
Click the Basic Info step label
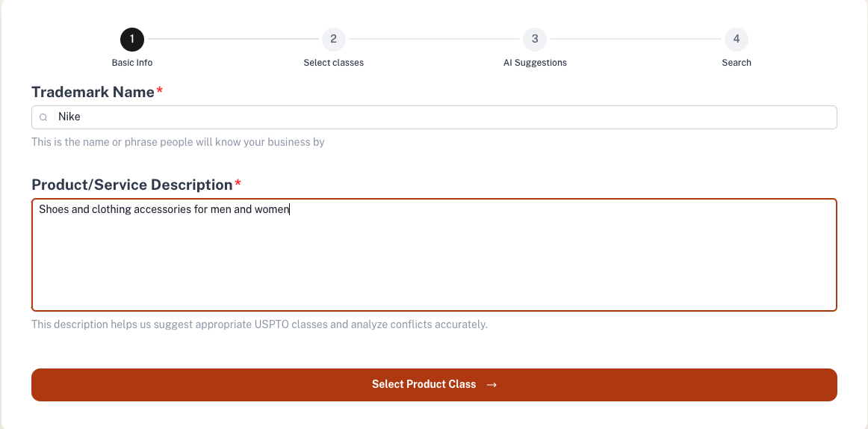(132, 63)
